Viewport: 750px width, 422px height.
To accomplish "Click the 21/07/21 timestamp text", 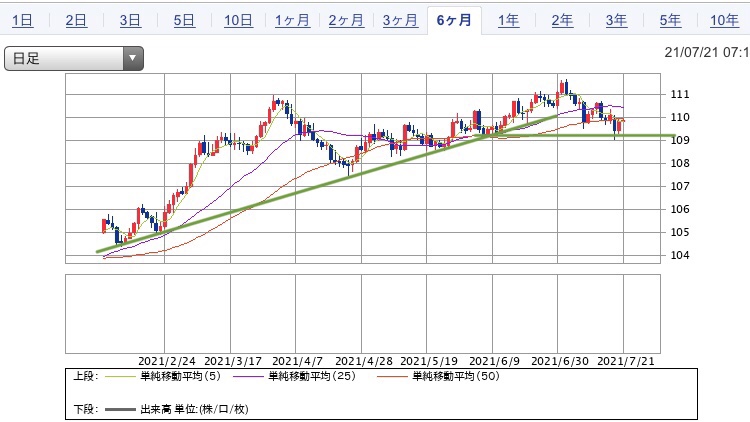I will (707, 52).
